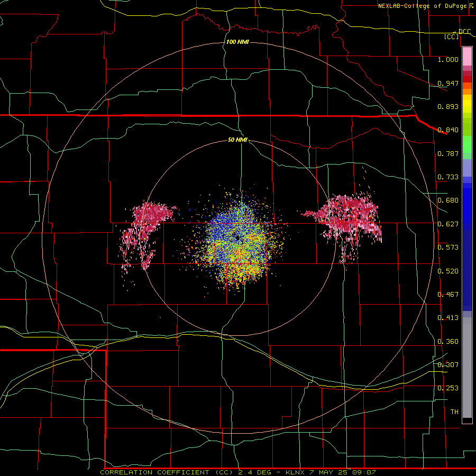This screenshot has width=476, height=476.
Task: Click the 0.680 legend value
Action: (x=448, y=200)
